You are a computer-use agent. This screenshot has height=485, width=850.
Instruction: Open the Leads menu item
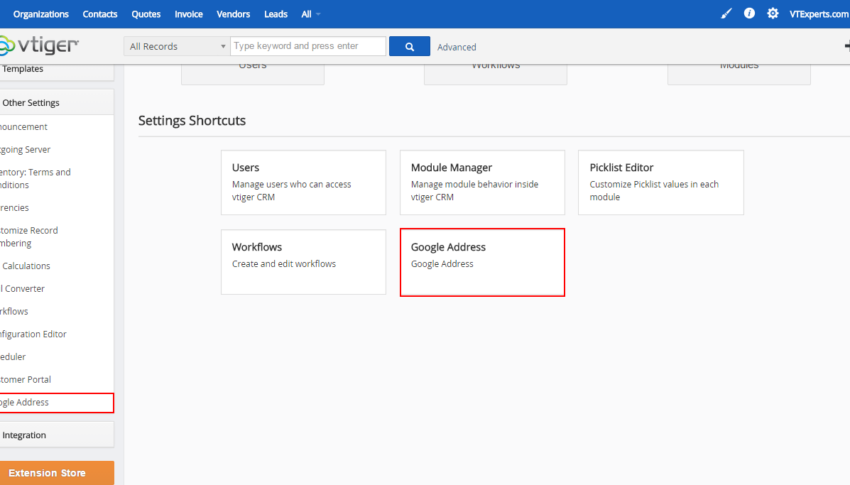click(x=275, y=14)
